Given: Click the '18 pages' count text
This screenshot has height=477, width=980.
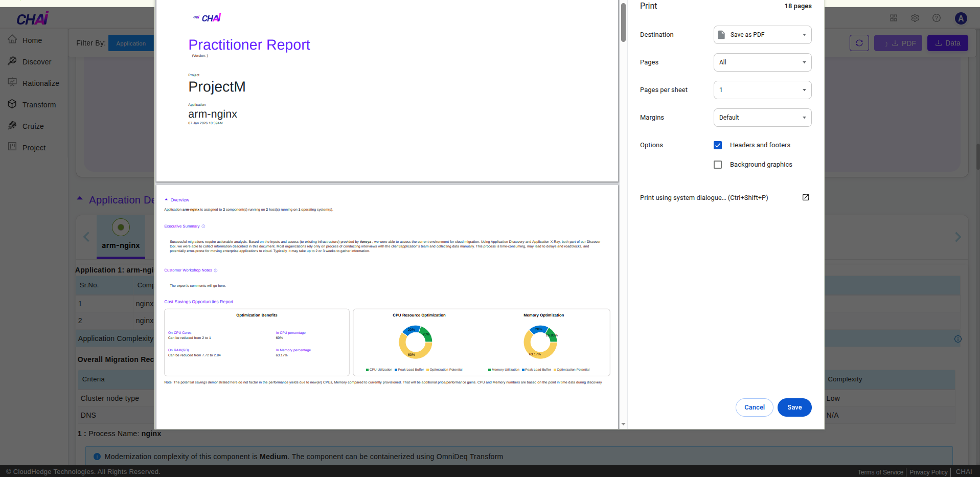Looking at the screenshot, I should tap(798, 6).
